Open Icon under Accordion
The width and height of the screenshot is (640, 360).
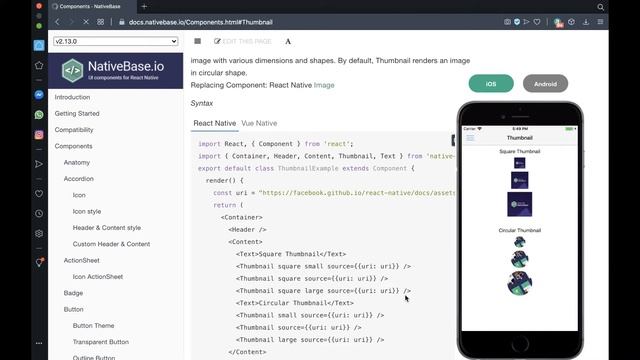coord(79,195)
